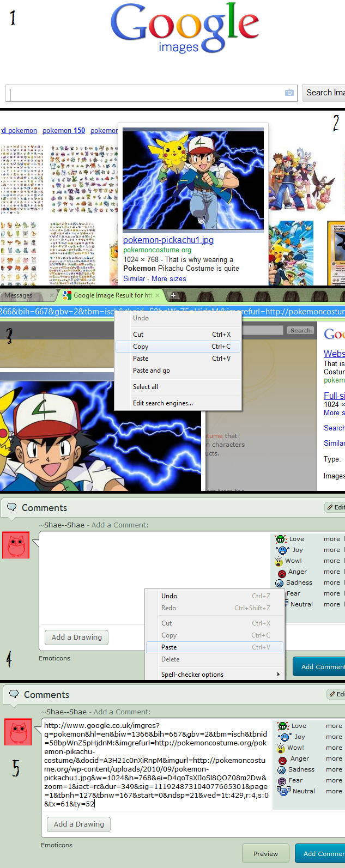
Task: Choose Cut in Chrome address bar context menu
Action: [178, 335]
